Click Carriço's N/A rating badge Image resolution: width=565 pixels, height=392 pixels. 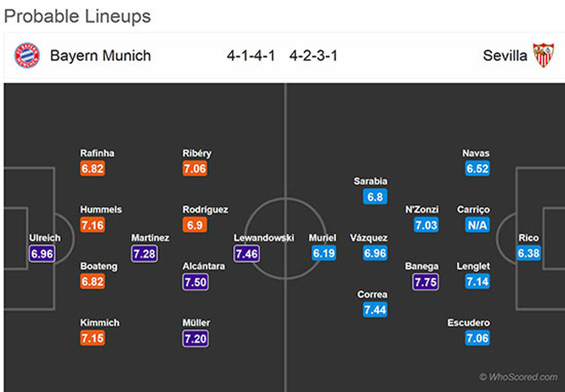477,225
